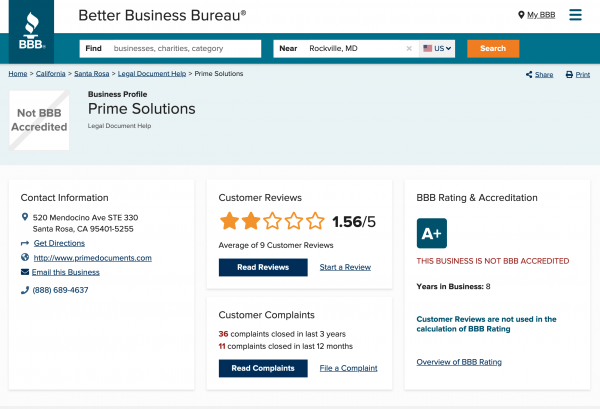Viewport: 600px width, 409px height.
Task: Click the address map pin icon
Action: pyautogui.click(x=25, y=217)
